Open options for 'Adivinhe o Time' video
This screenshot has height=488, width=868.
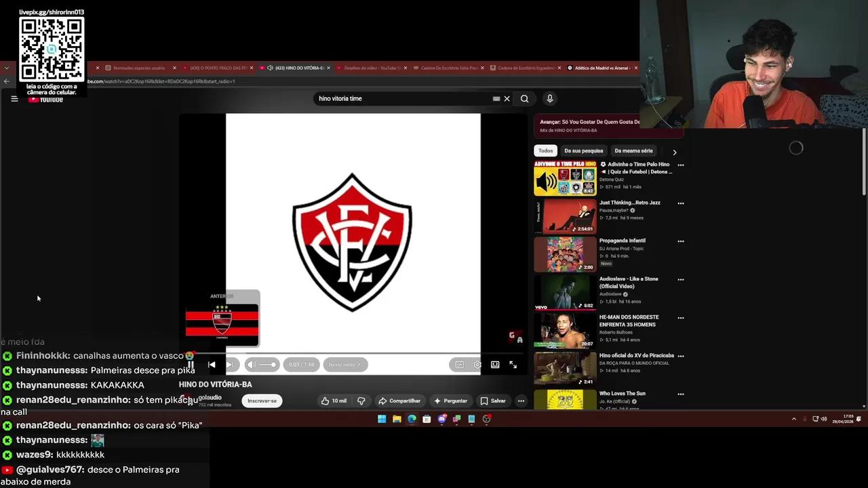[x=681, y=165]
